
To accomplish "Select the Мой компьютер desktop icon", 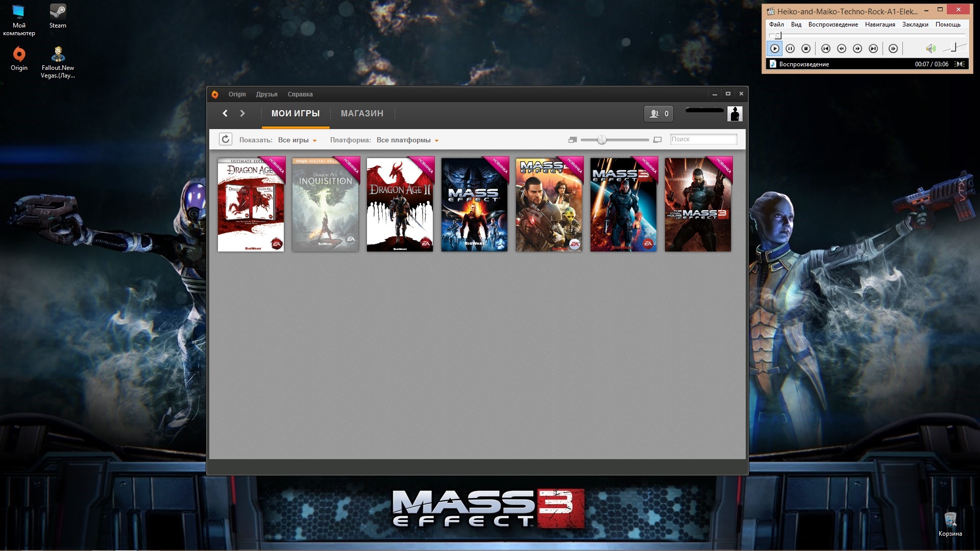I will click(x=19, y=20).
